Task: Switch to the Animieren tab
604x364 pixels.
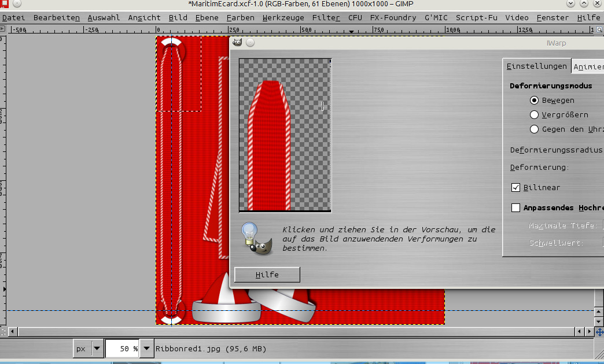Action: pyautogui.click(x=588, y=67)
